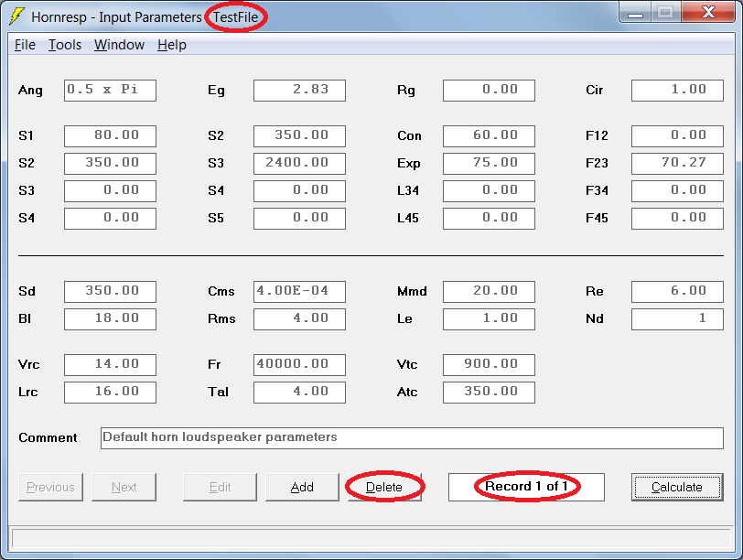743x560 pixels.
Task: Select the Le field showing 1.00
Action: (489, 318)
